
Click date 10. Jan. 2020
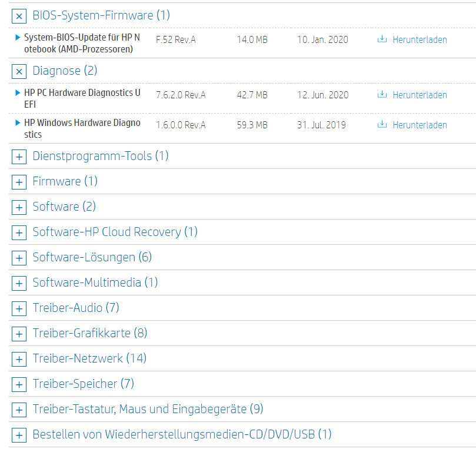[322, 39]
